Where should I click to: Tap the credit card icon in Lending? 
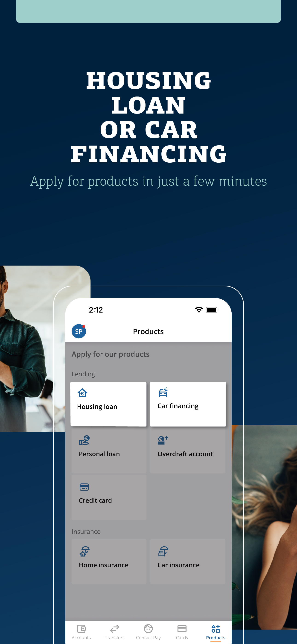coord(84,487)
